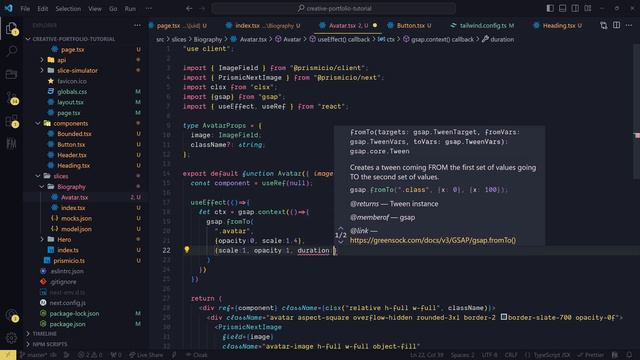Click the Ln 22 cursor position indicator
This screenshot has height=360, width=640.
tap(427, 355)
